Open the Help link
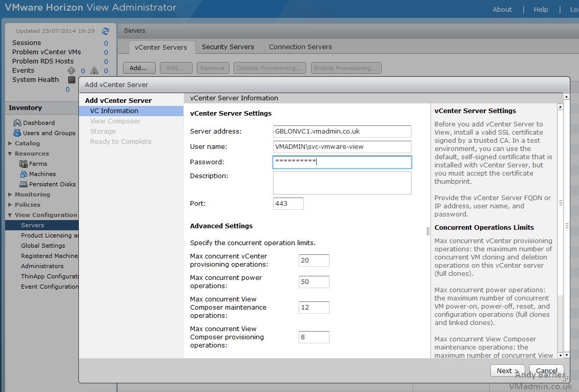 tap(541, 10)
